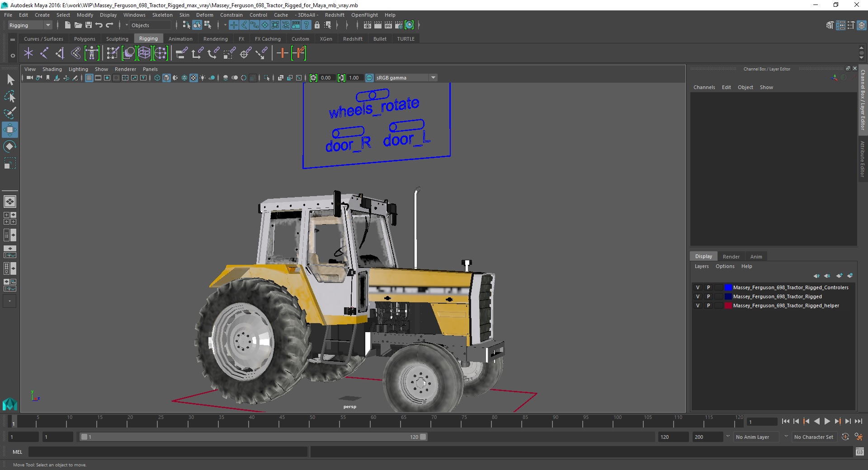Click the Create Locator shelf icon
This screenshot has height=470, width=868.
click(x=28, y=53)
